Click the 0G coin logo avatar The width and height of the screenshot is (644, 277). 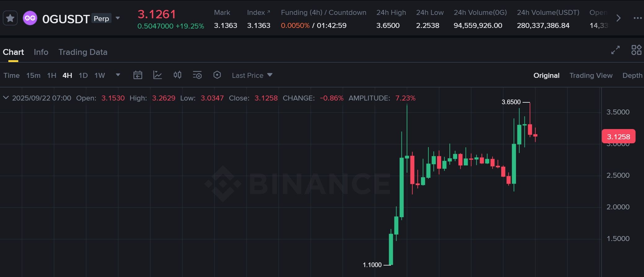coord(30,18)
